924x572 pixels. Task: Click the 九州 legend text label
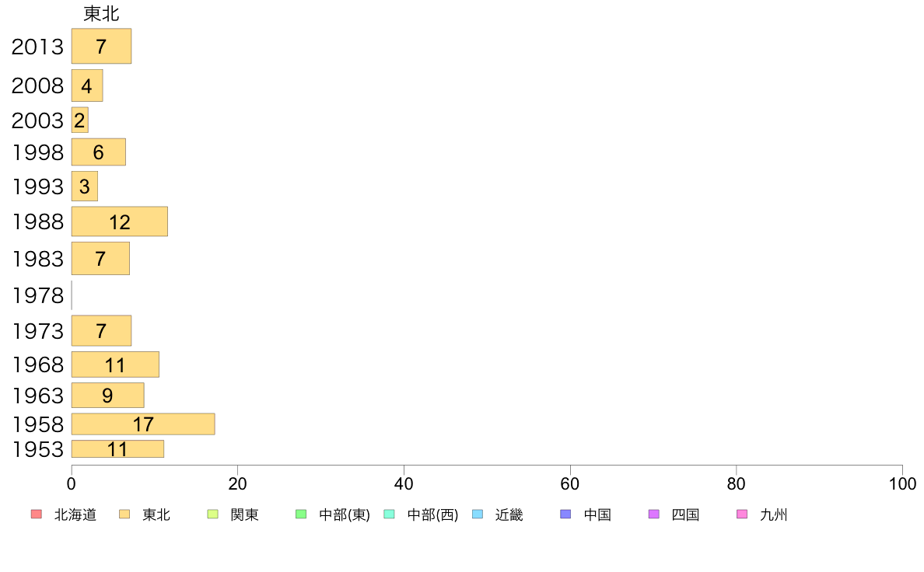(x=774, y=514)
